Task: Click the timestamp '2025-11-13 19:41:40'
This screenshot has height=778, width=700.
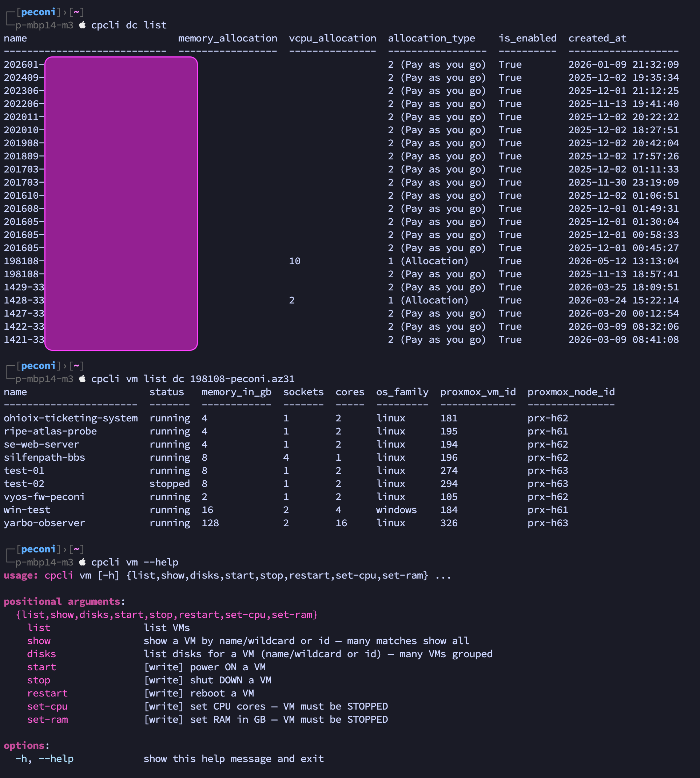Action: (x=624, y=103)
